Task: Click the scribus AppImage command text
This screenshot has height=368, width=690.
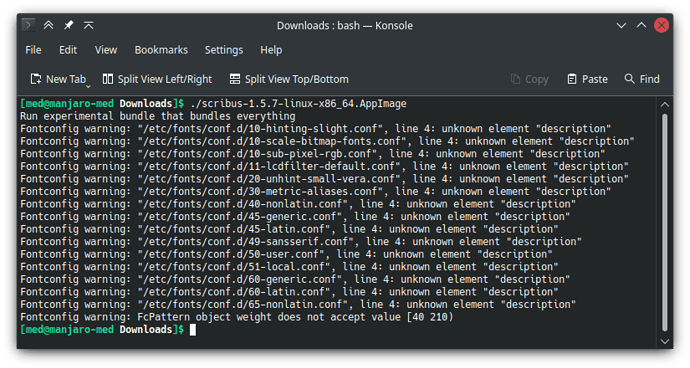Action: pyautogui.click(x=298, y=104)
